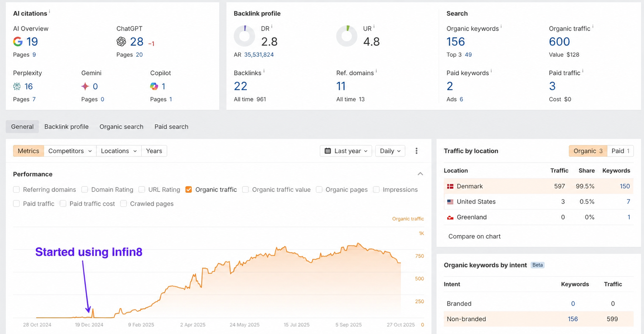644x334 pixels.
Task: Open the Top 3 count 49
Action: click(x=468, y=55)
